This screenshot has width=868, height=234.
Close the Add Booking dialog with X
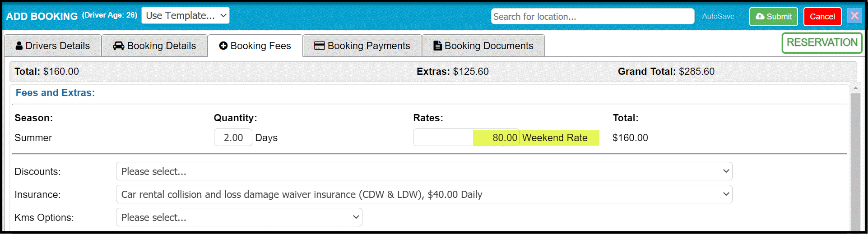pyautogui.click(x=854, y=16)
